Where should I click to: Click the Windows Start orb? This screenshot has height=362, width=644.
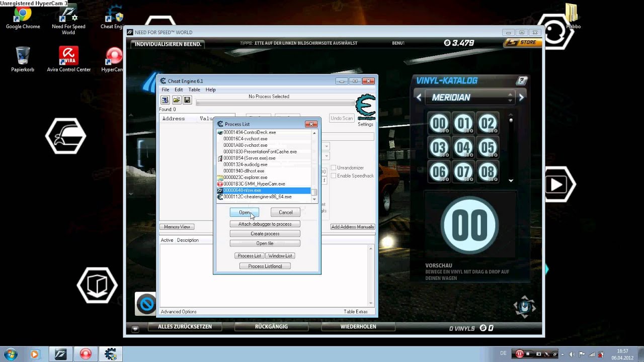coord(11,354)
